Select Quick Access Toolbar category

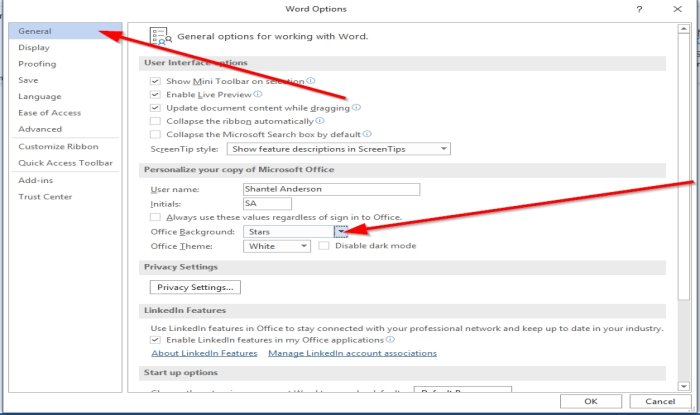65,163
